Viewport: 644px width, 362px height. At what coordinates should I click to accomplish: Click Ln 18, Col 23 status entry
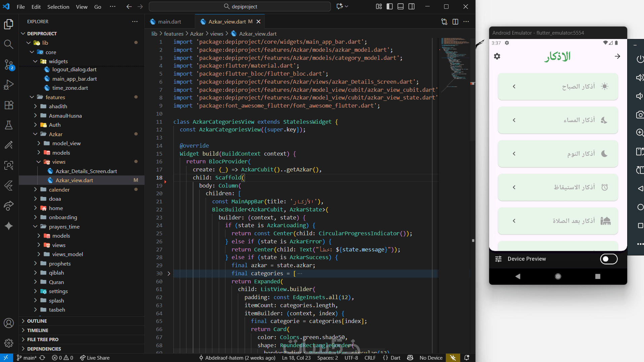(296, 358)
